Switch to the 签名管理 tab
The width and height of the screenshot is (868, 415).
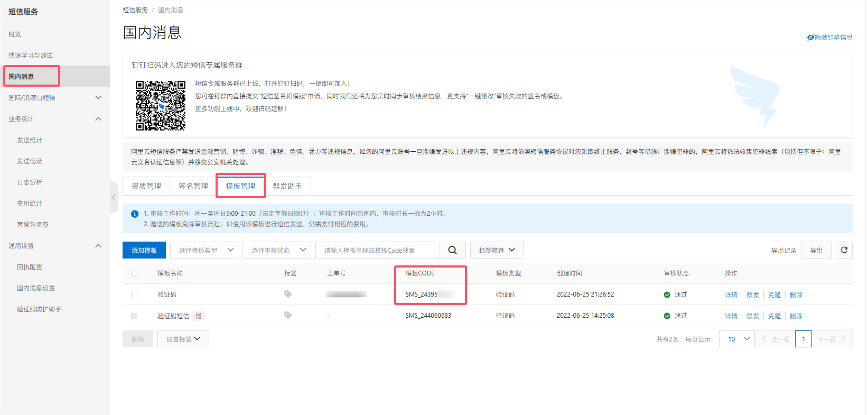coord(193,186)
